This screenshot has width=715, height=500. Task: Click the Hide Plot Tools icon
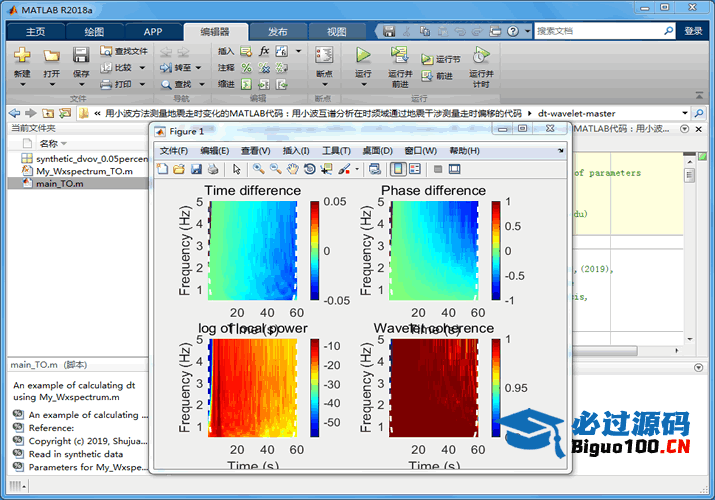(438, 169)
